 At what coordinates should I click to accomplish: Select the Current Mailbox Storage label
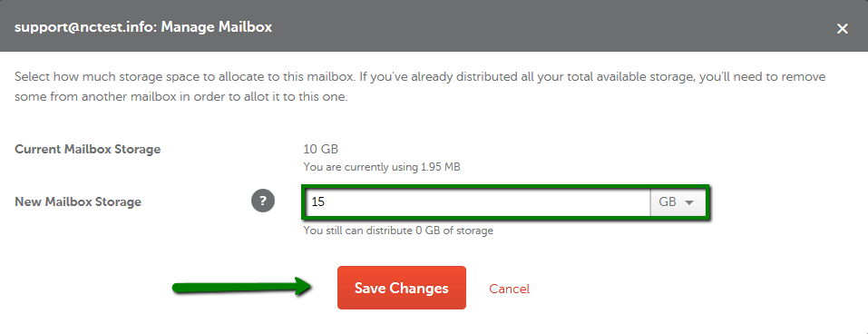[x=87, y=149]
